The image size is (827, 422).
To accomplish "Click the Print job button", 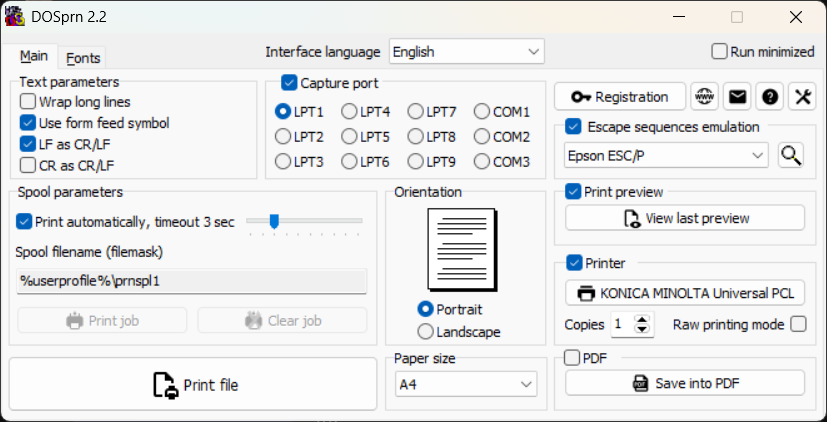I will click(x=102, y=320).
